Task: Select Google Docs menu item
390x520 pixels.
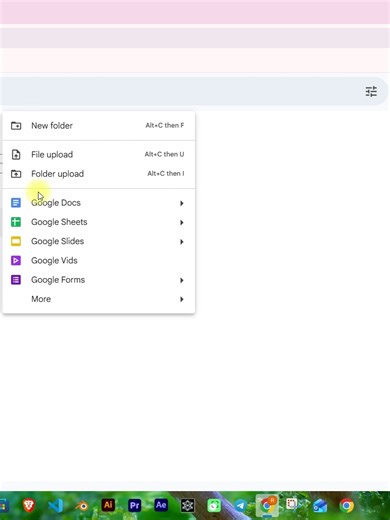Action: pyautogui.click(x=99, y=203)
